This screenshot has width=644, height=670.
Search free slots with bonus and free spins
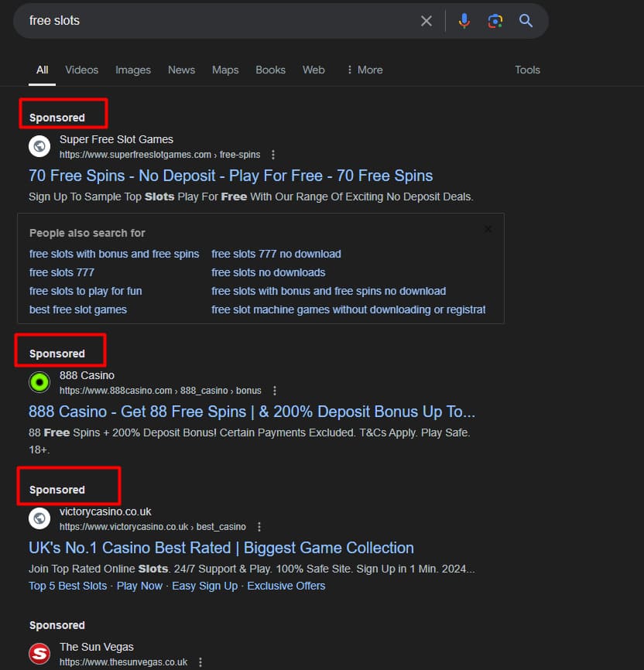(115, 254)
